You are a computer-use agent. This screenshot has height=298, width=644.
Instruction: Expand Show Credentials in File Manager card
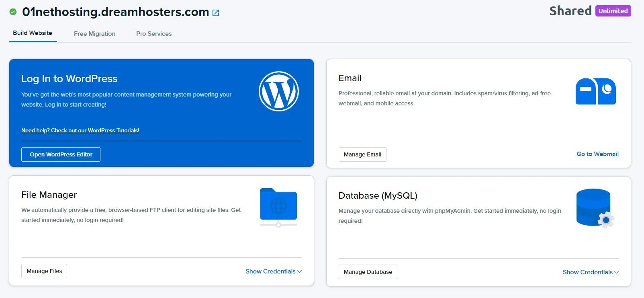[273, 271]
